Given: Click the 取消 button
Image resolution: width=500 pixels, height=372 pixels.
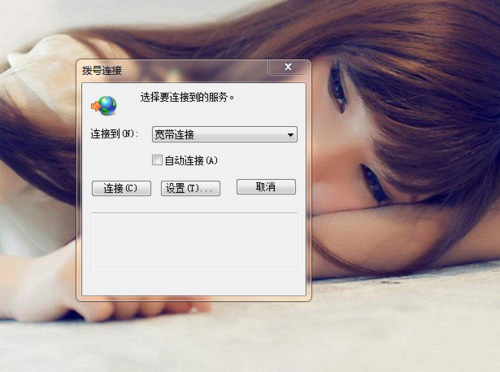Looking at the screenshot, I should pos(266,187).
